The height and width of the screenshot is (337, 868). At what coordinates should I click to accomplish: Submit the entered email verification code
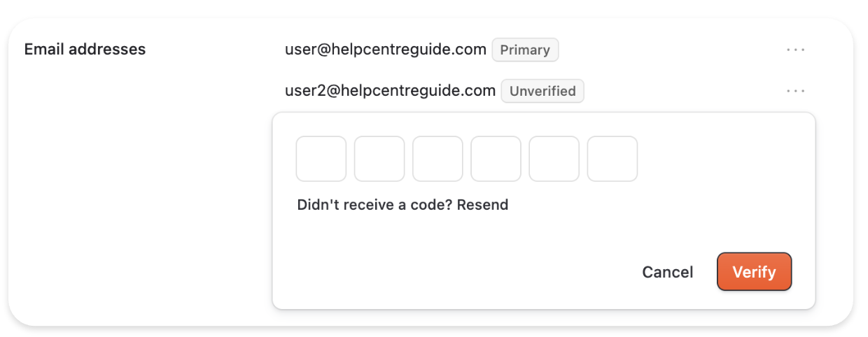click(754, 271)
